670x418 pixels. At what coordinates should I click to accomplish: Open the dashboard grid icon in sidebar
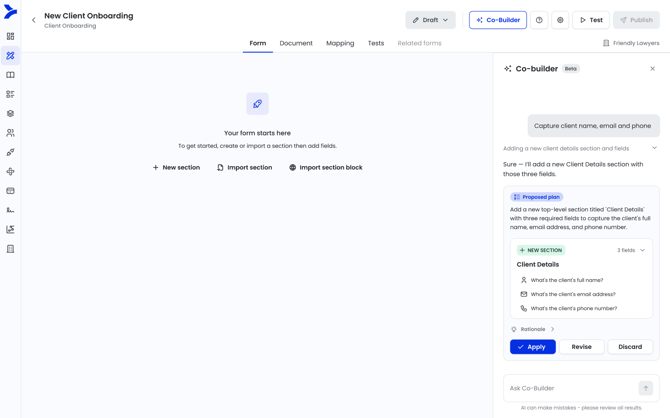click(10, 36)
